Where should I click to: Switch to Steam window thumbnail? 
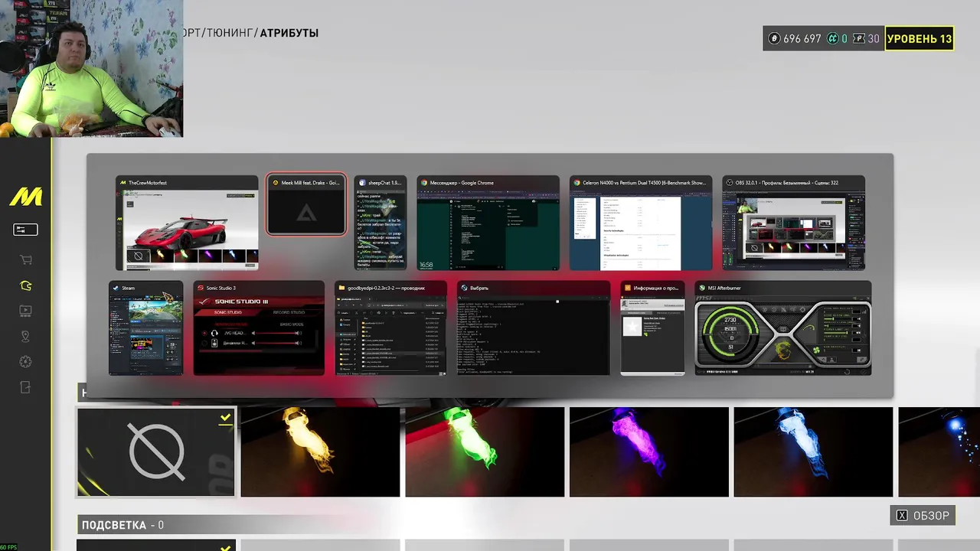146,328
